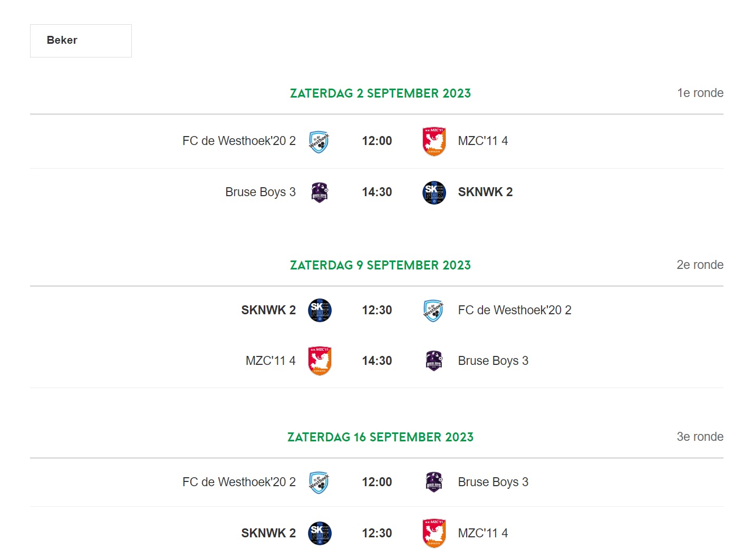The width and height of the screenshot is (753, 560).
Task: Select SKNWK 2 team name in 3e ronde
Action: 268,533
